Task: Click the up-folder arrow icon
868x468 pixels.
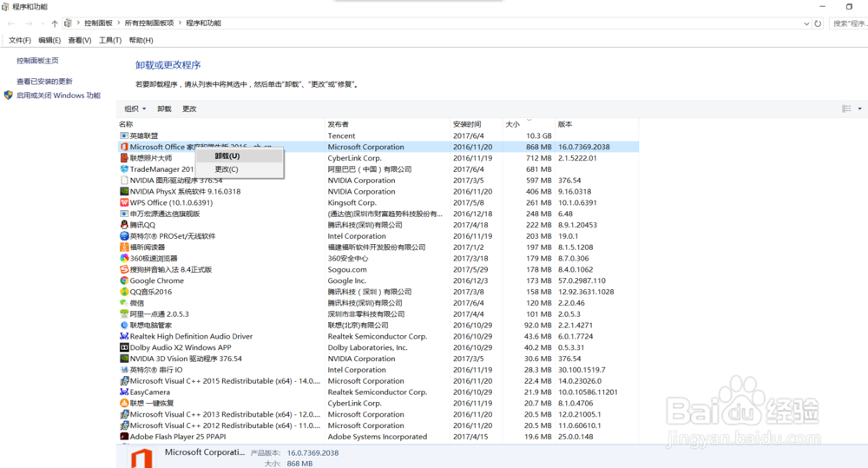Action: tap(54, 23)
